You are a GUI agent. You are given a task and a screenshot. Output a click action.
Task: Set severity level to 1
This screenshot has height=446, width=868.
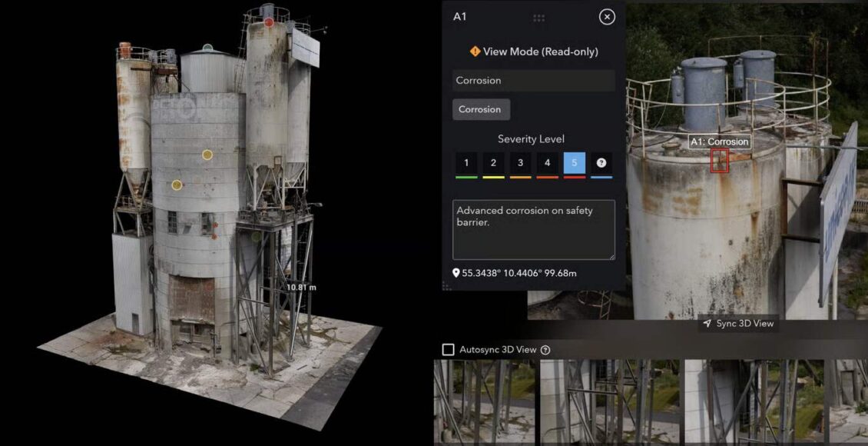coord(467,163)
